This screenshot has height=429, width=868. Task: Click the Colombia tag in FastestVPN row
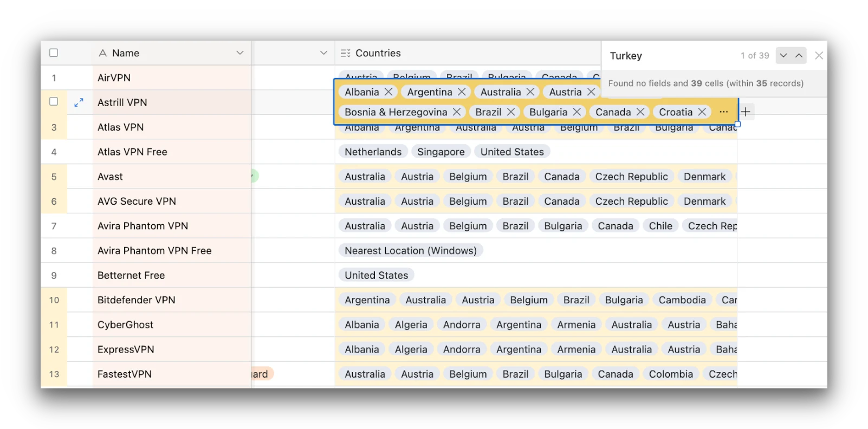[671, 374]
